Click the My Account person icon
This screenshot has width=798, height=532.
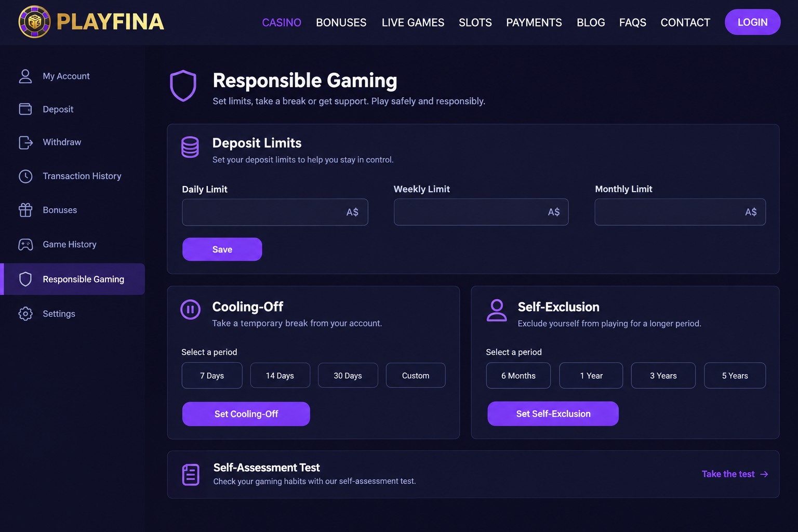click(25, 76)
